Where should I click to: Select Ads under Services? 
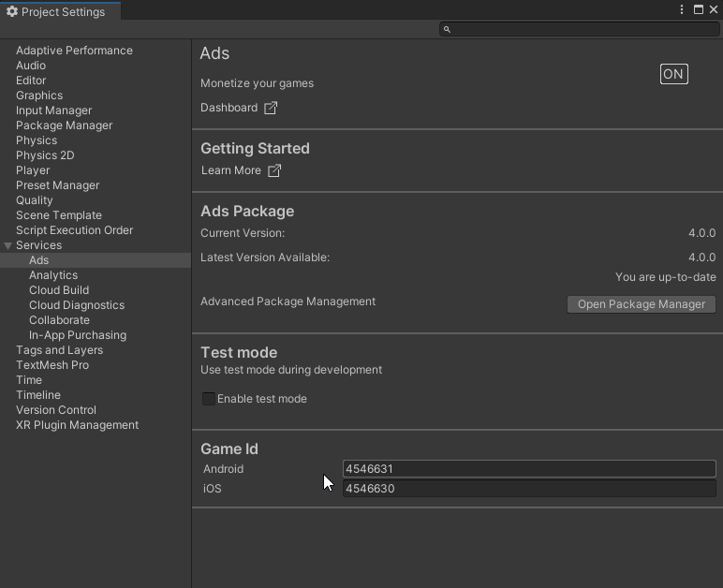[38, 260]
